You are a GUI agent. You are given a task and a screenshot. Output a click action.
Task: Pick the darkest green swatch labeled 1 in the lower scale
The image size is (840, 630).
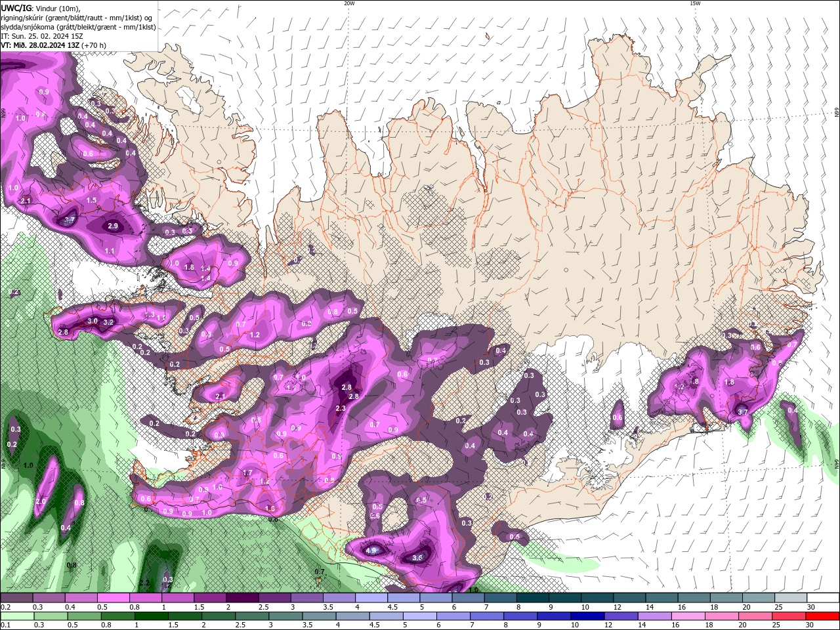150,616
